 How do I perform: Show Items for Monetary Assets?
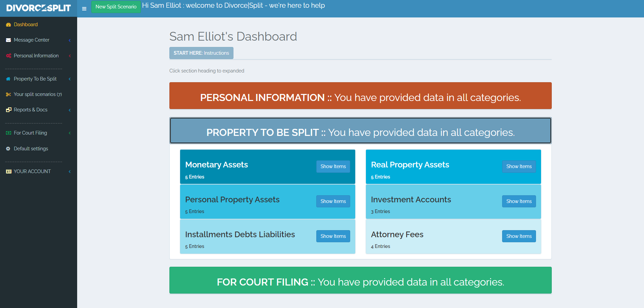tap(333, 166)
